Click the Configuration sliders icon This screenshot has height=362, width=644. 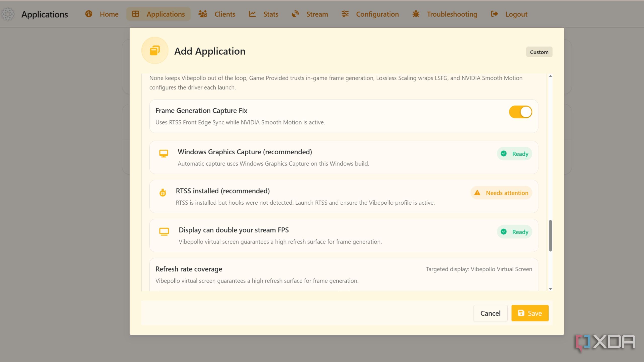pyautogui.click(x=345, y=14)
